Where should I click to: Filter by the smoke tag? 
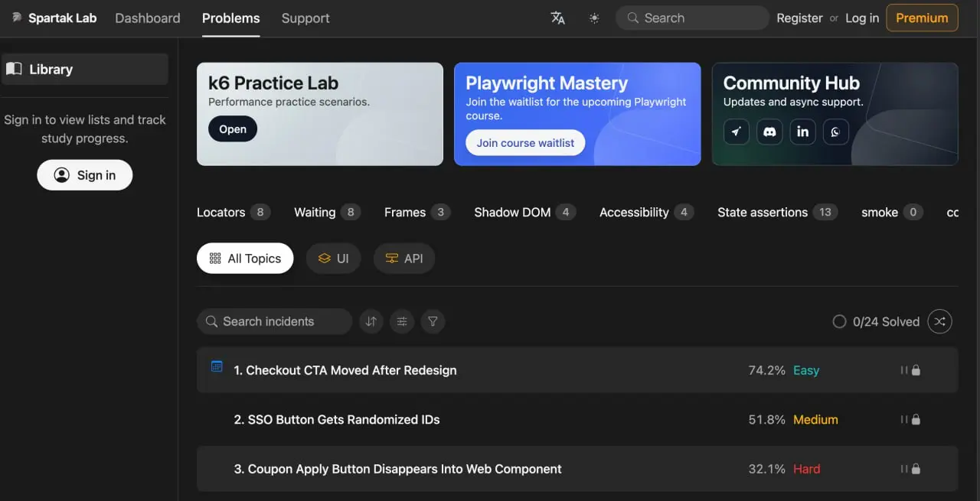(892, 212)
